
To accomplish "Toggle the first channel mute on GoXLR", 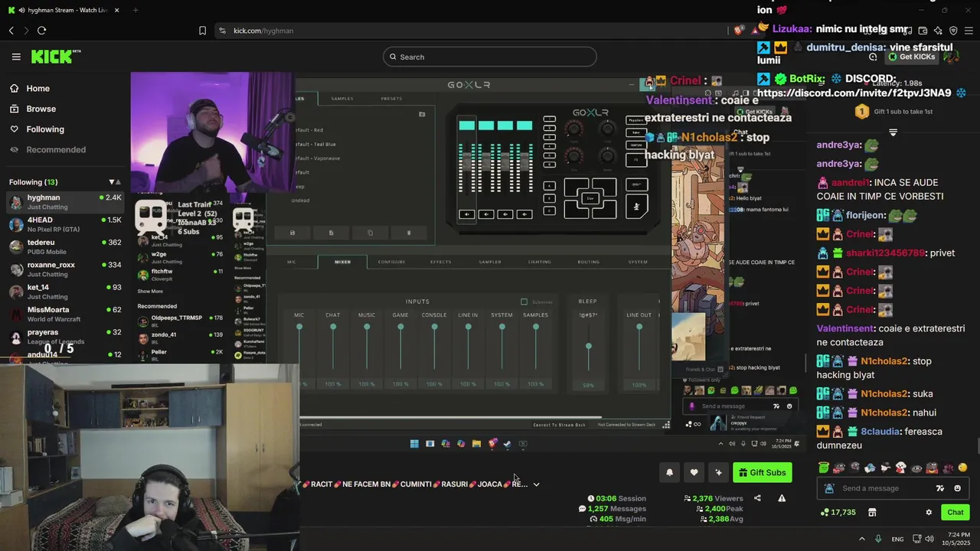I will [466, 214].
